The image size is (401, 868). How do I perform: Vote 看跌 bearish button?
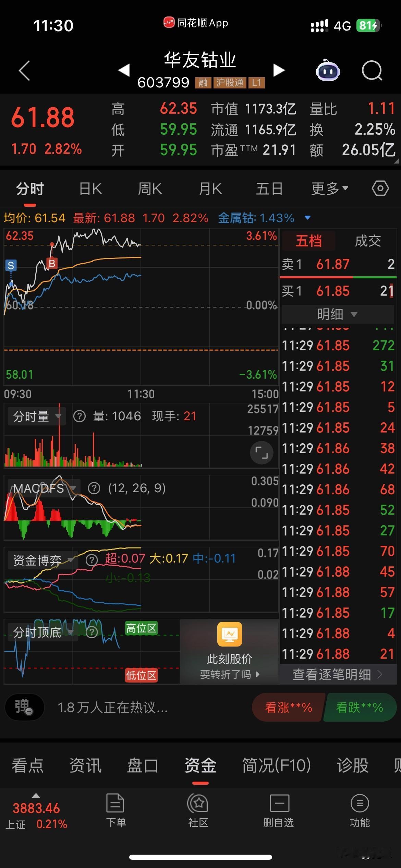point(360,707)
